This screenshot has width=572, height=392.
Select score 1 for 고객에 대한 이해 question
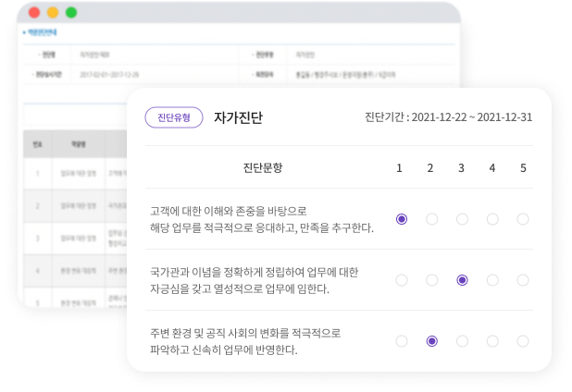(x=402, y=219)
